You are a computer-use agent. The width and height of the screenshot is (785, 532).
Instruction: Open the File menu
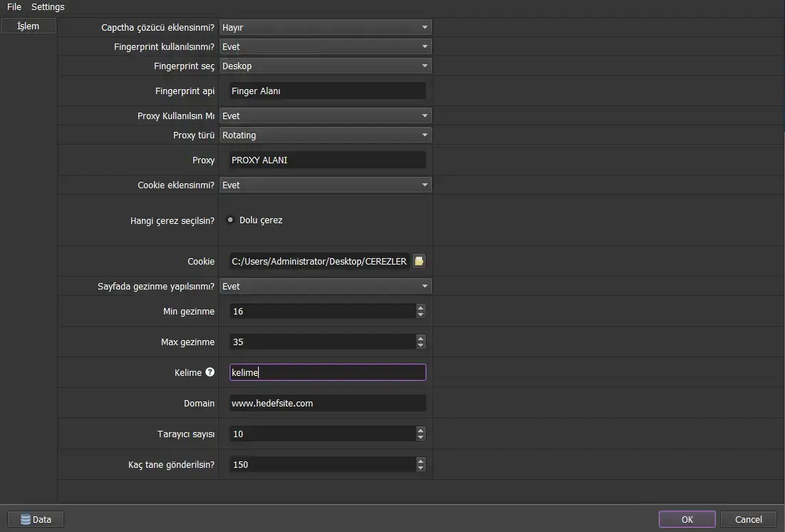coord(14,7)
